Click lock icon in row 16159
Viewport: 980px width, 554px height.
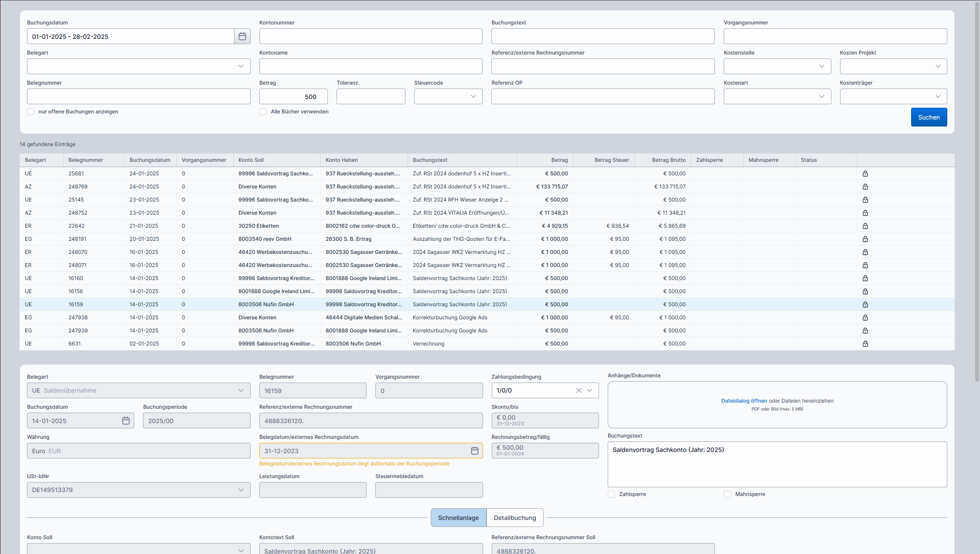pos(865,304)
